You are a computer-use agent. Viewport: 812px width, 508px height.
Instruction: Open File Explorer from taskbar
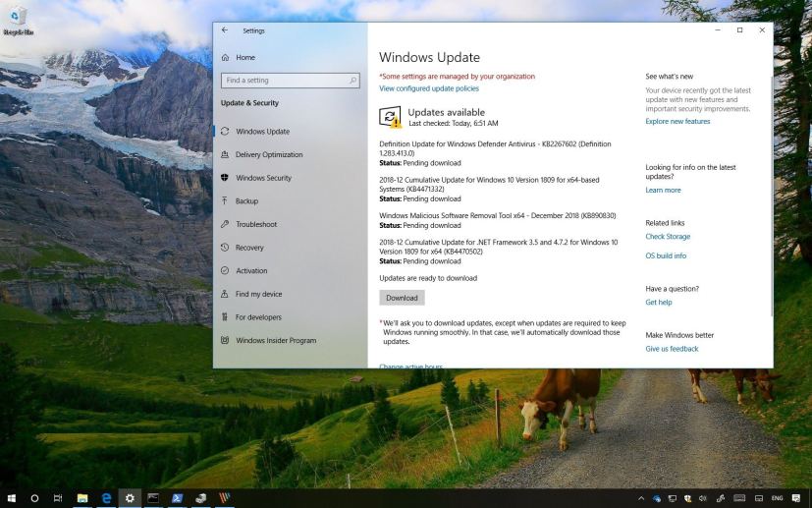tap(82, 498)
